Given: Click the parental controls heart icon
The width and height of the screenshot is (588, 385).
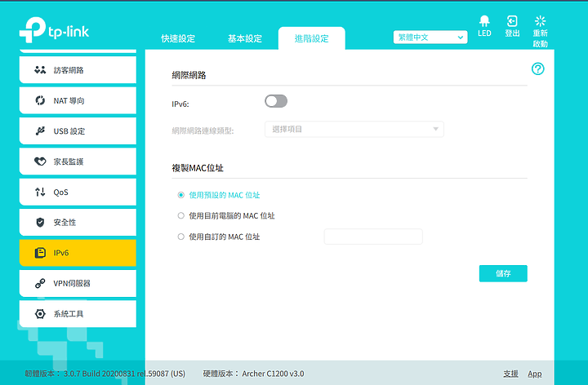Looking at the screenshot, I should point(40,162).
